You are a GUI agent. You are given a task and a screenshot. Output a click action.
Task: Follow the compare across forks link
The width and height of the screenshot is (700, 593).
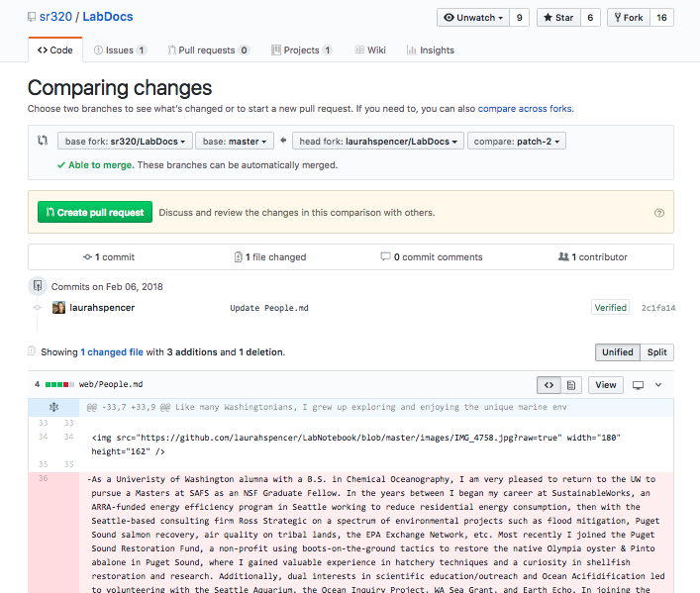[x=525, y=109]
